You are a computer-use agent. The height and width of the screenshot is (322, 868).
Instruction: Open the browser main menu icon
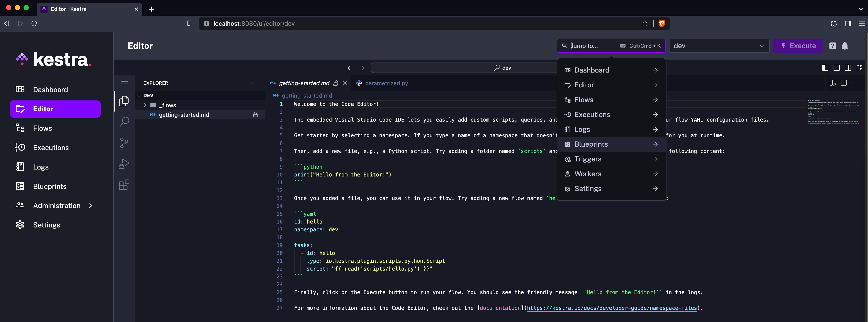point(862,24)
